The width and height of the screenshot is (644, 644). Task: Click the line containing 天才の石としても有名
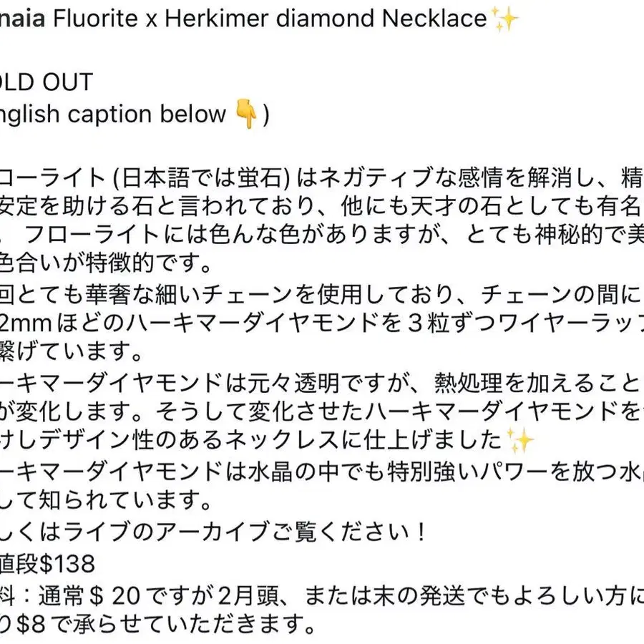322,207
